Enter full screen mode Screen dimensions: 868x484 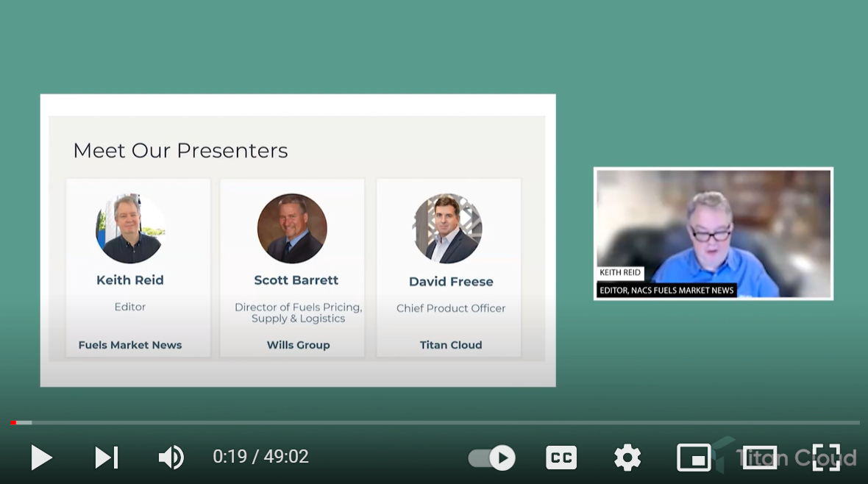click(826, 458)
